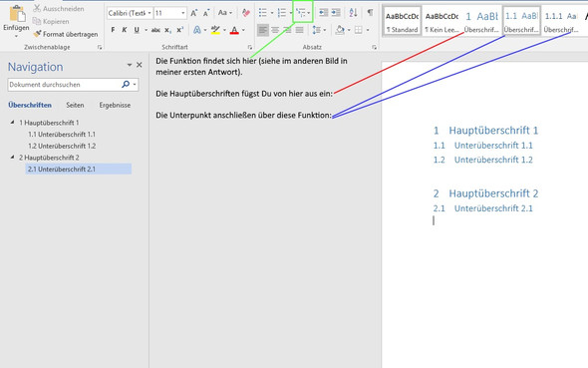Open the Einfügen paste options arrow
Screen dimensions: 588x368
point(16,36)
